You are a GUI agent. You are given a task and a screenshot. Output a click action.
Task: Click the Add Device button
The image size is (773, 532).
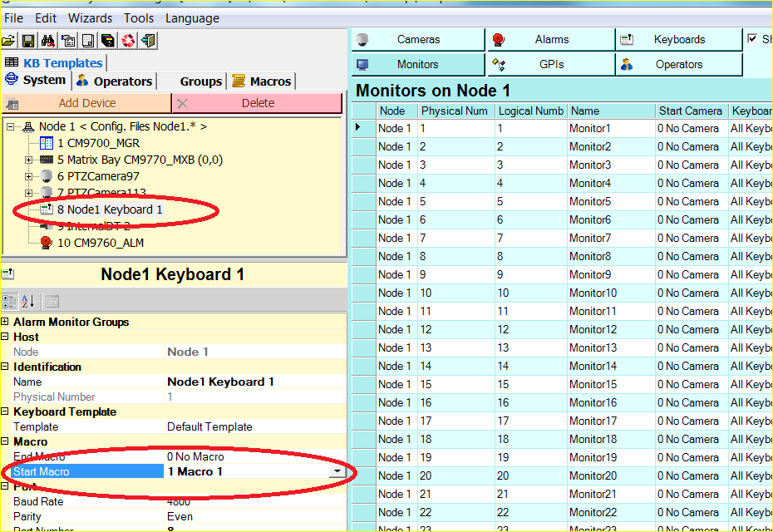pos(86,103)
